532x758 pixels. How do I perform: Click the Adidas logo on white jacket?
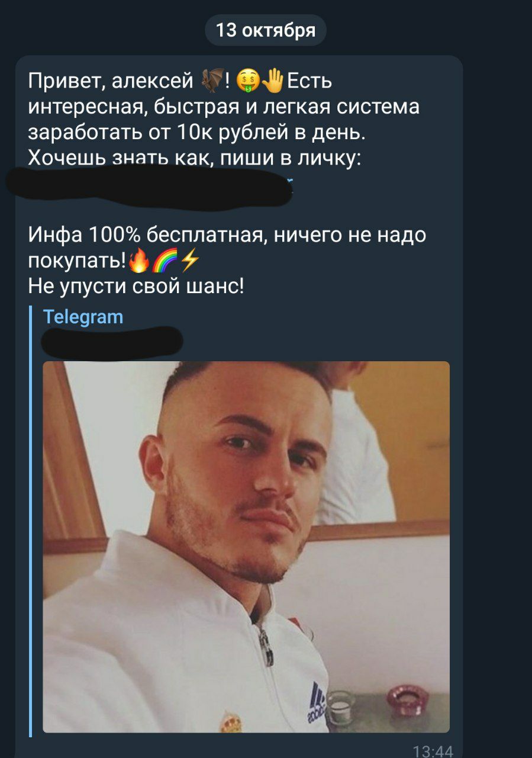click(x=317, y=702)
